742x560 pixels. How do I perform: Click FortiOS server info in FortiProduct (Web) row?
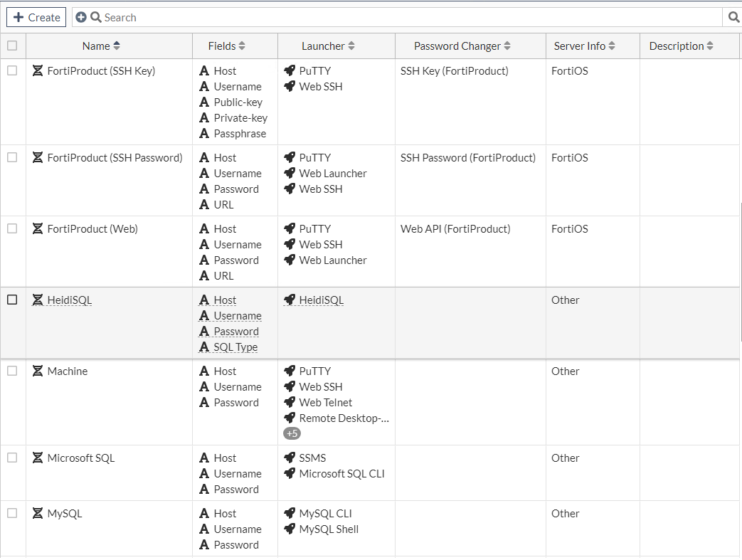[570, 229]
